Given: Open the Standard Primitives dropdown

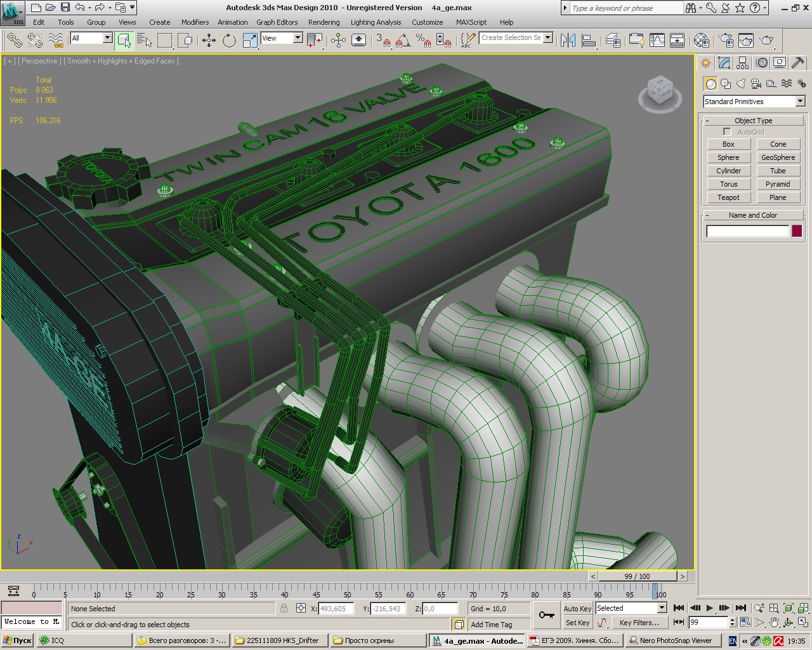Looking at the screenshot, I should (754, 102).
